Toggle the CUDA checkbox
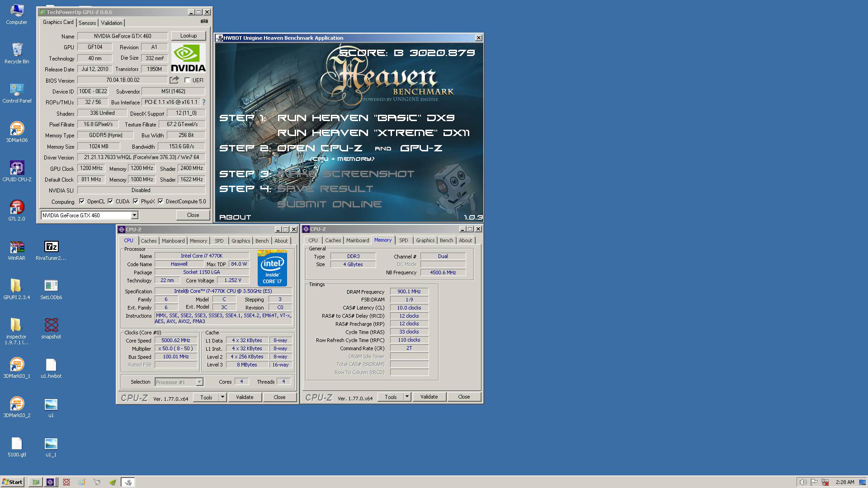Viewport: 868px width, 488px height. pos(110,202)
